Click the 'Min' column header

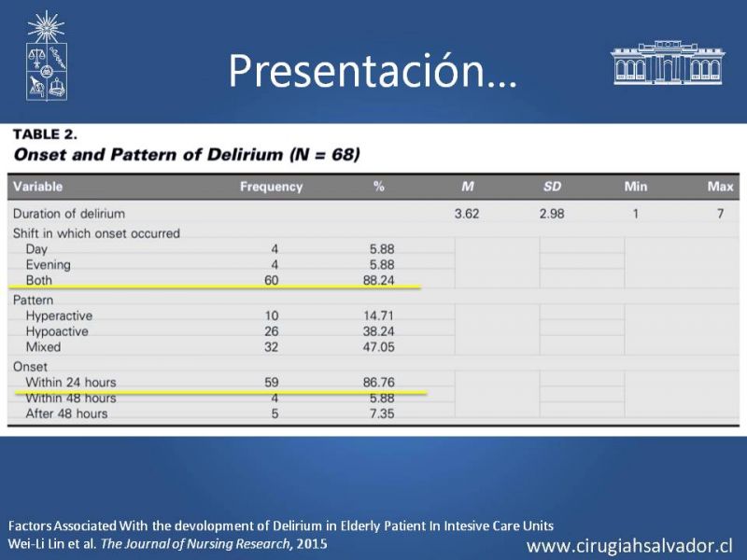pyautogui.click(x=636, y=186)
